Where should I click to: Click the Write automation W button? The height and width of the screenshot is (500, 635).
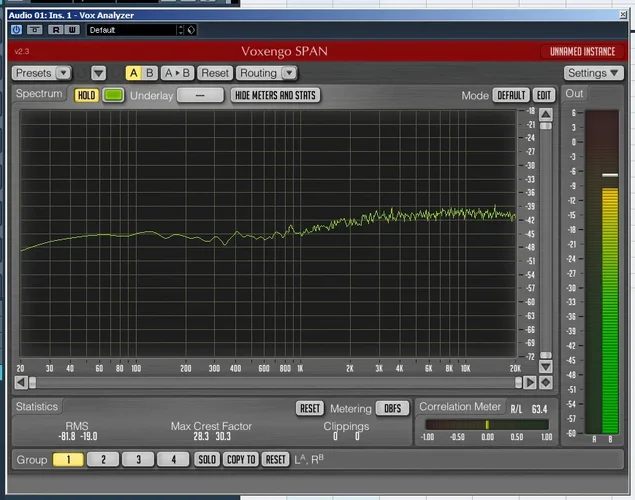tap(72, 30)
